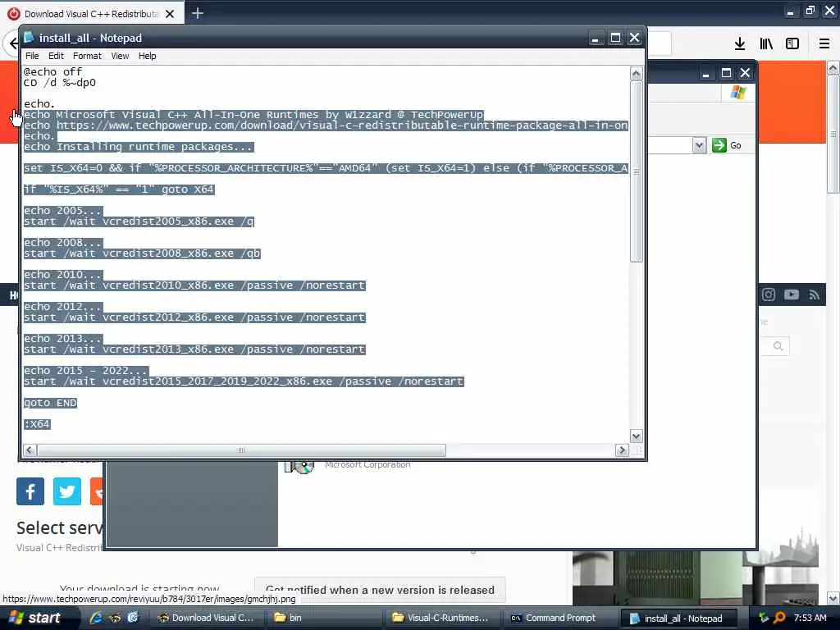This screenshot has width=840, height=630.
Task: Open the View menu in Notepad
Action: pyautogui.click(x=120, y=56)
